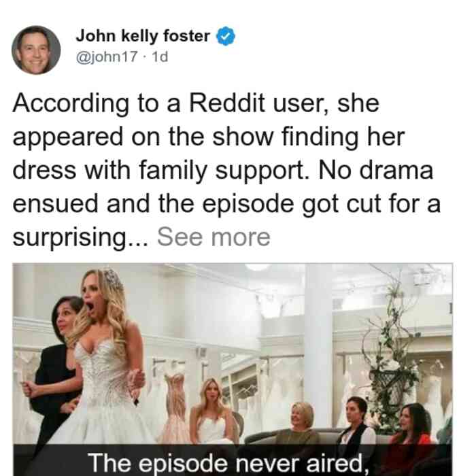476x476 pixels.
Task: Open the John kelly foster display name
Action: click(143, 36)
